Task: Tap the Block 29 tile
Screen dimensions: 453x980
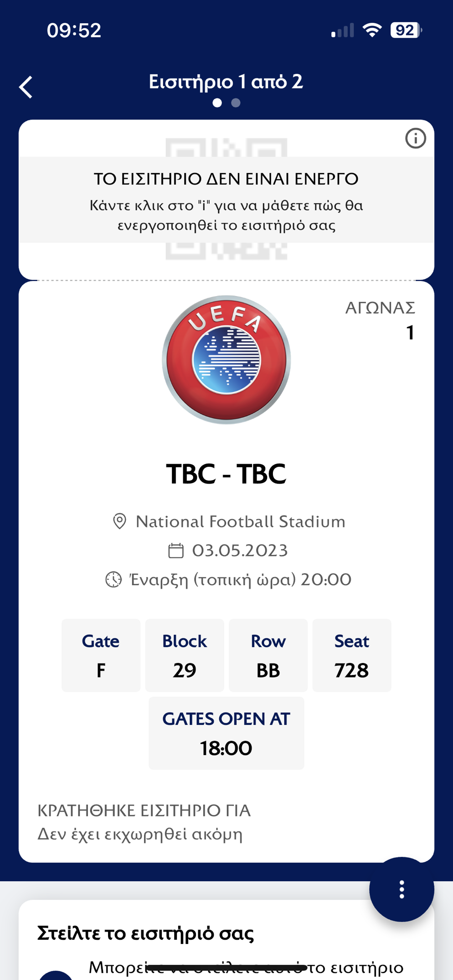Action: 185,655
